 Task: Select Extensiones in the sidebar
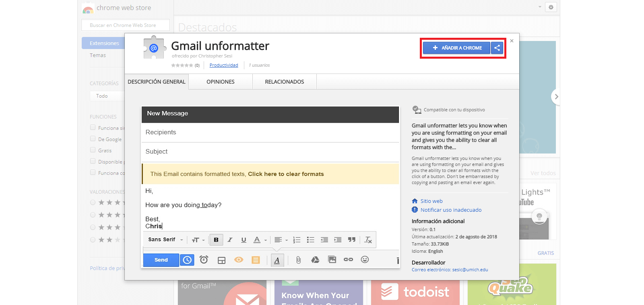tap(103, 43)
